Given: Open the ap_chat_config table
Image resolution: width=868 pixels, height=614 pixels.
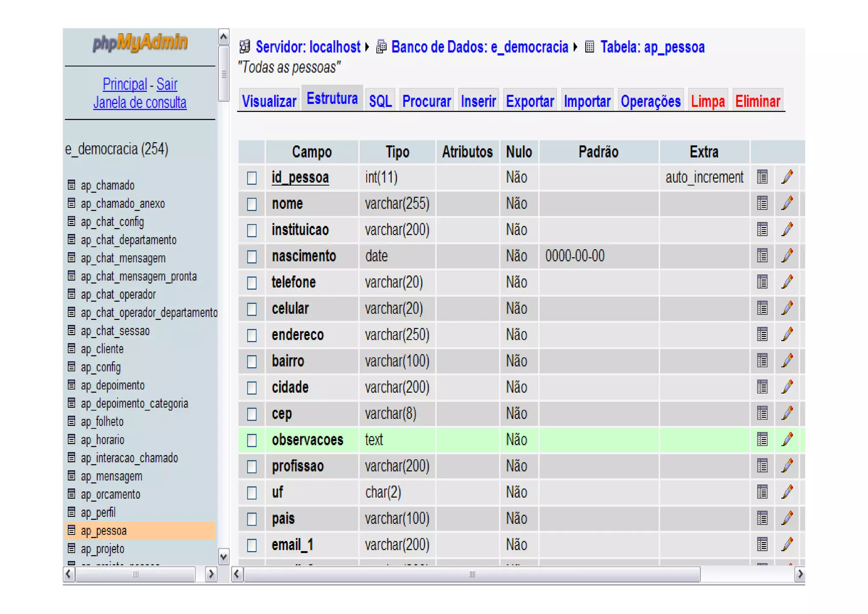Looking at the screenshot, I should click(x=112, y=222).
